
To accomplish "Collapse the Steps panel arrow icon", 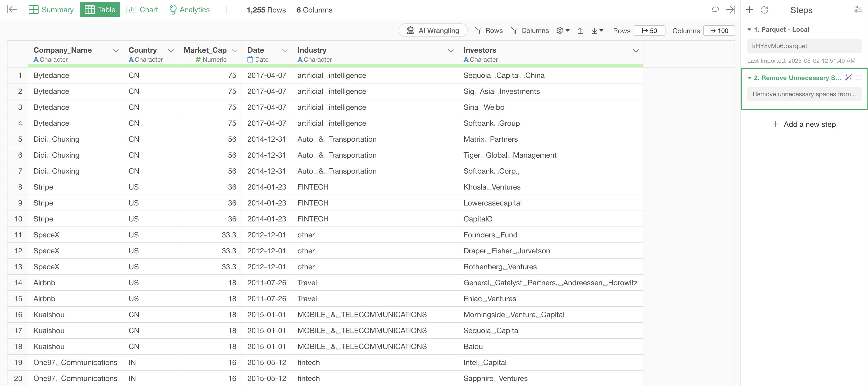I will coord(730,10).
